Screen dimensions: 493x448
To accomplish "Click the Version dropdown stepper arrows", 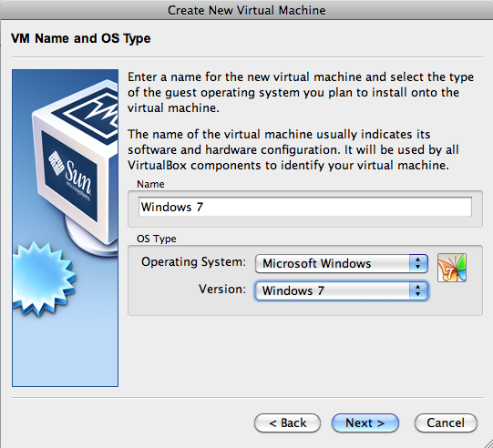I will pyautogui.click(x=418, y=290).
